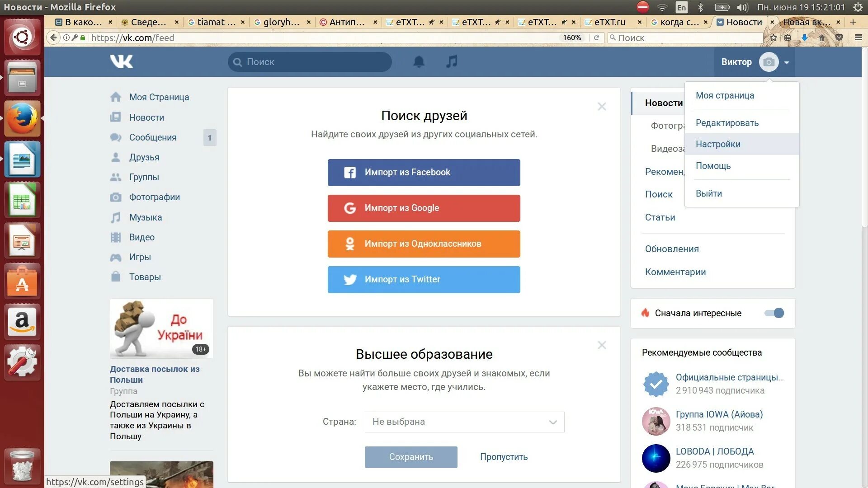Screen dimensions: 868x488
Task: Open the Trash in the Ubuntu launcher
Action: [x=22, y=466]
